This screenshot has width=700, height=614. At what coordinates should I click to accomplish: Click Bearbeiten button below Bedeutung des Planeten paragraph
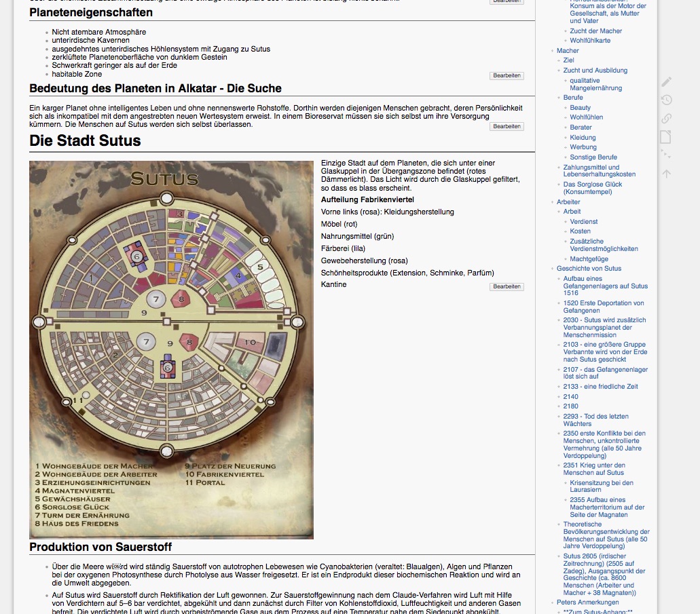click(x=506, y=126)
